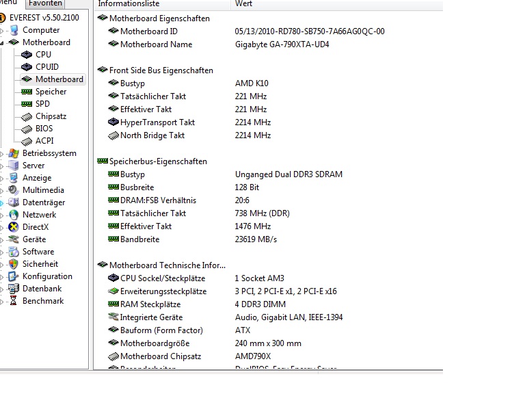525x420 pixels.
Task: Click the value Gigabyte GA-790XTA-UD4
Action: pyautogui.click(x=282, y=44)
